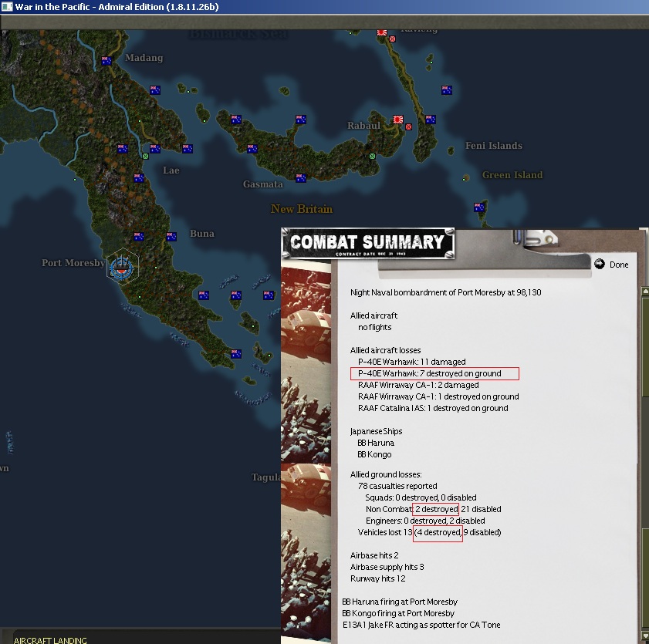649x644 pixels.
Task: Click the Rabaul map label
Action: (x=363, y=125)
